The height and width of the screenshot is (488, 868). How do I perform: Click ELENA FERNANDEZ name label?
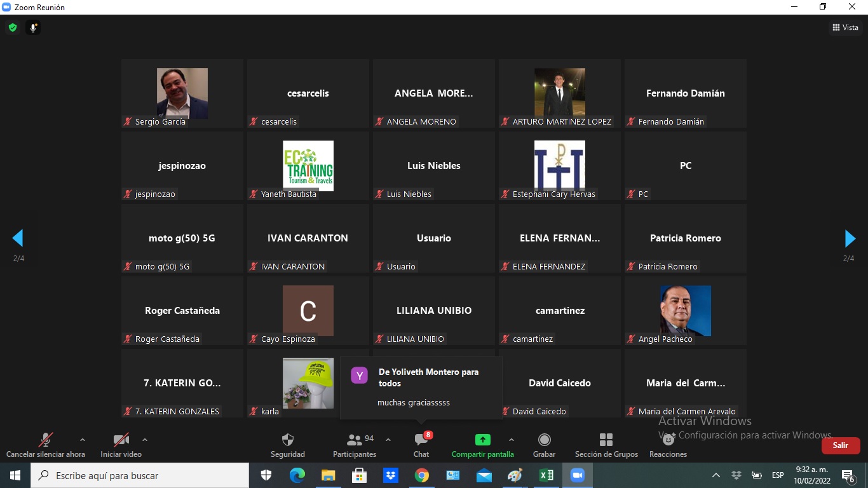pyautogui.click(x=549, y=266)
